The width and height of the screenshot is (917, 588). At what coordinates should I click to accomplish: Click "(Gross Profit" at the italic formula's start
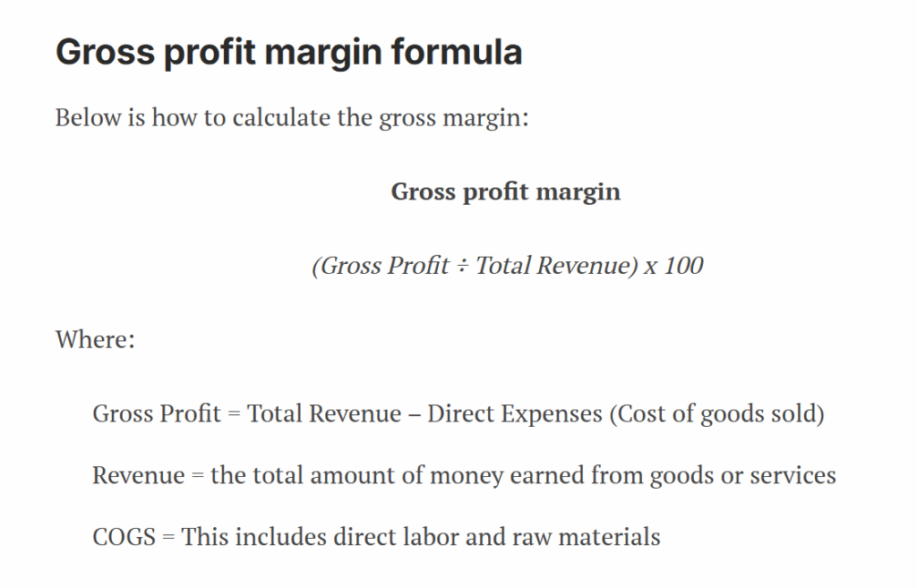pyautogui.click(x=380, y=266)
